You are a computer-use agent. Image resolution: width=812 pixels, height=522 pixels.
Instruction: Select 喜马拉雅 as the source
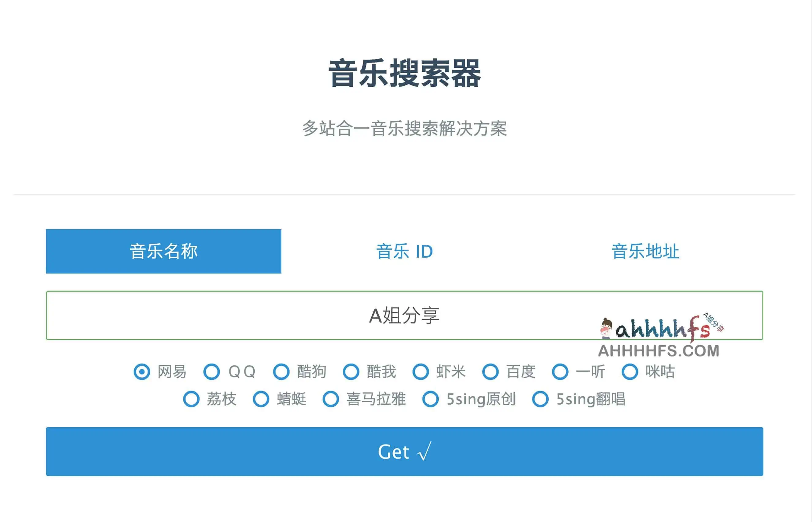point(331,399)
